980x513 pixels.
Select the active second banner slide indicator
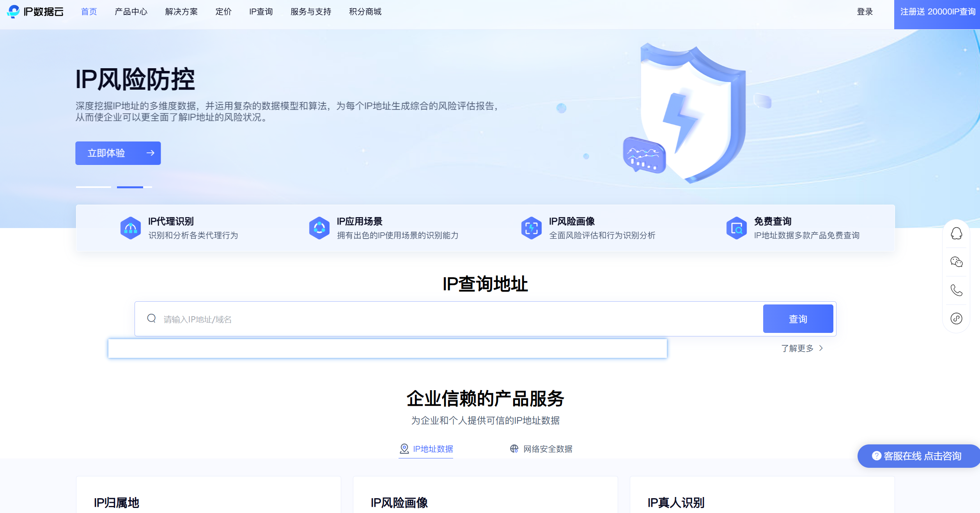tap(134, 187)
